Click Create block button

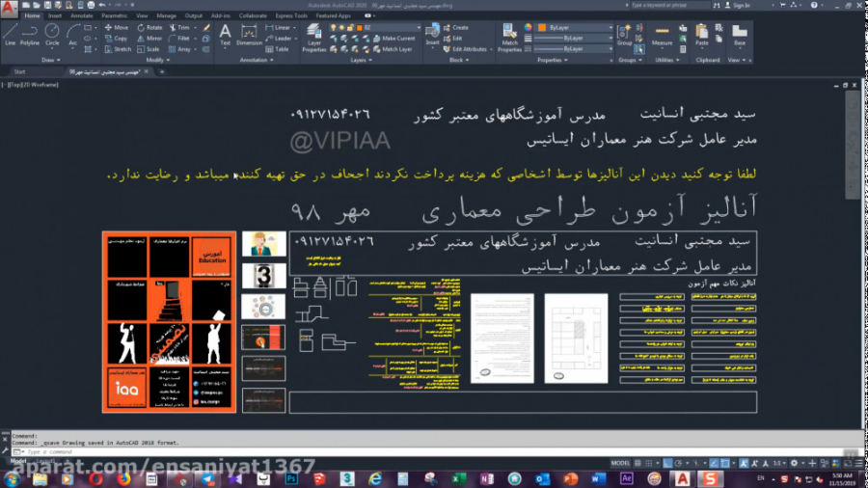(x=455, y=28)
